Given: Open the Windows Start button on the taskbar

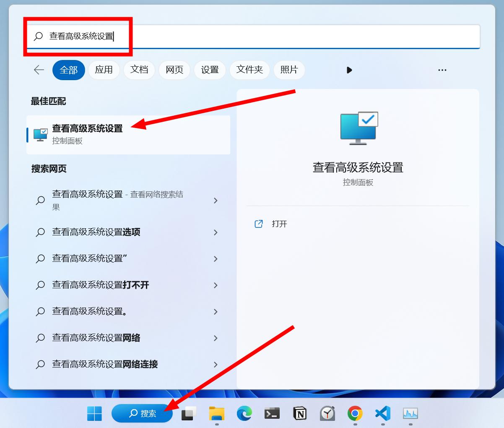Looking at the screenshot, I should click(x=94, y=414).
